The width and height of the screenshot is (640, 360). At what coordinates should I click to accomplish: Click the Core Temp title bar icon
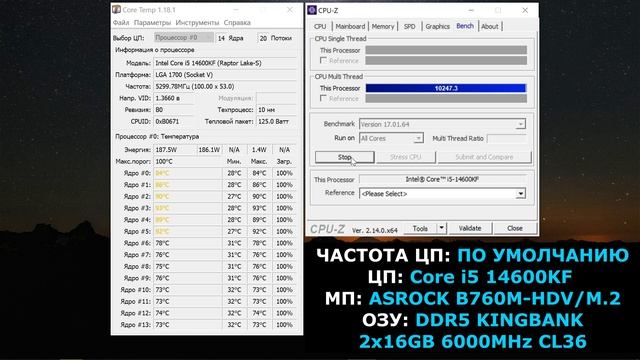tap(117, 9)
